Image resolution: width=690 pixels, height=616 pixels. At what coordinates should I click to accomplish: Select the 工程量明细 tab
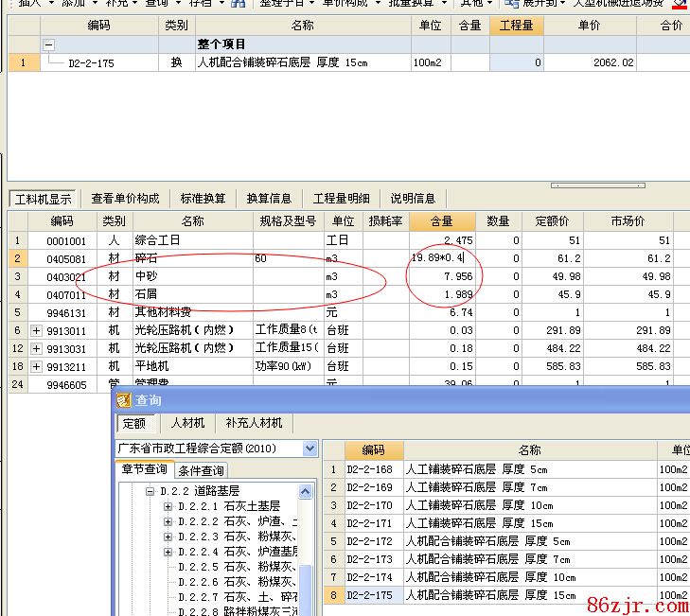click(341, 199)
